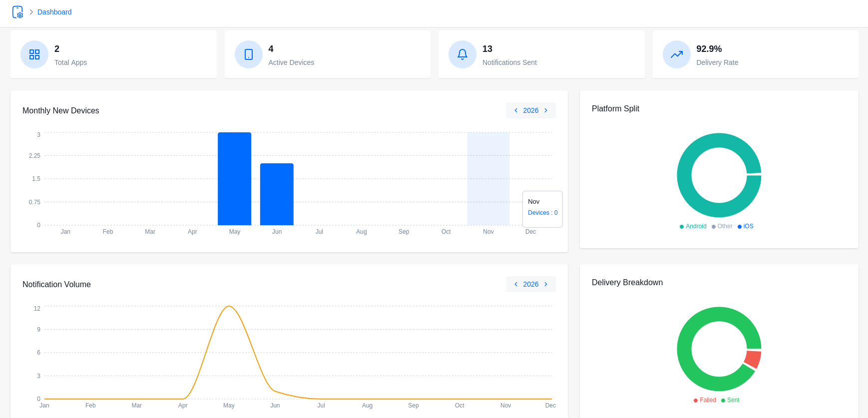Click the green Sent donut segment

[684, 349]
